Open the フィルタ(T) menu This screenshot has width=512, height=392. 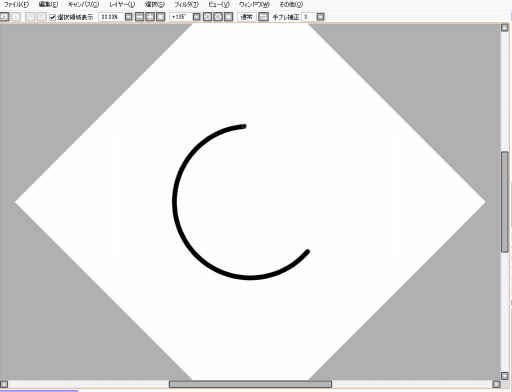pyautogui.click(x=186, y=5)
